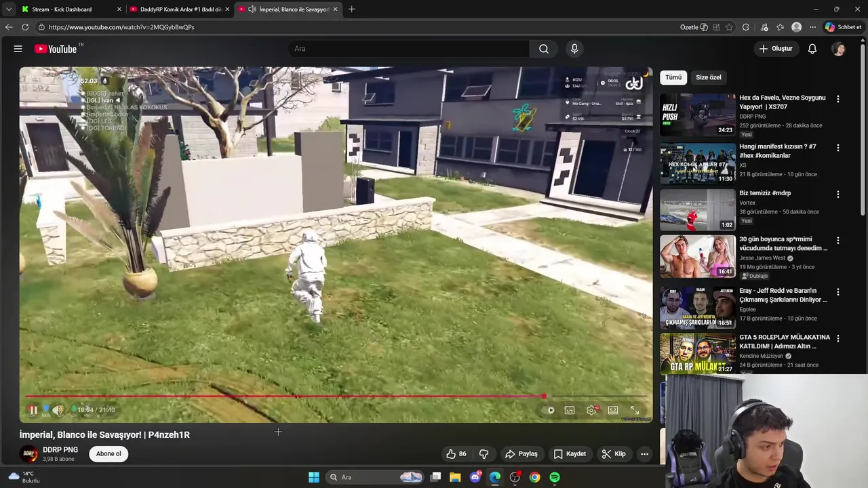Screen dimensions: 868x488
Task: Open the browser extensions puzzle icon
Action: [x=746, y=27]
